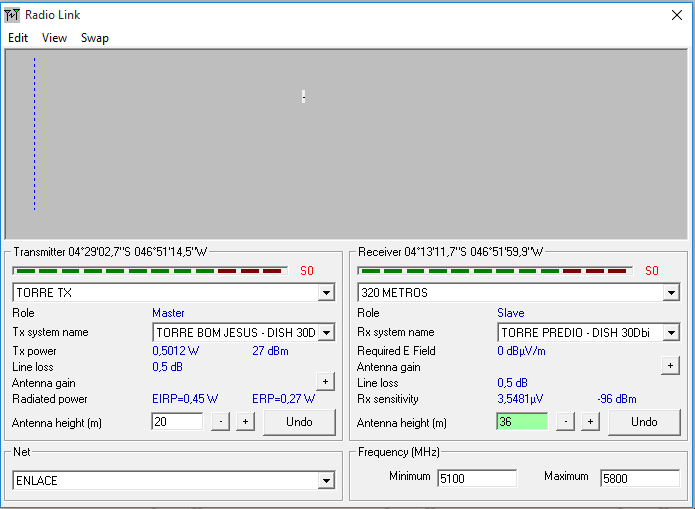Viewport: 695px width, 509px height.
Task: Click the transmitter S0 signal reading
Action: [307, 271]
